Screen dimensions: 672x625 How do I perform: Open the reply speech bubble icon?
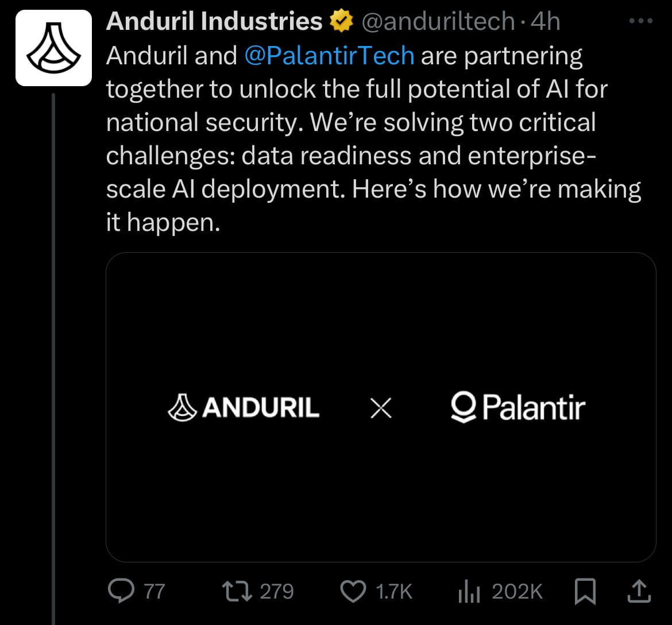(x=121, y=591)
